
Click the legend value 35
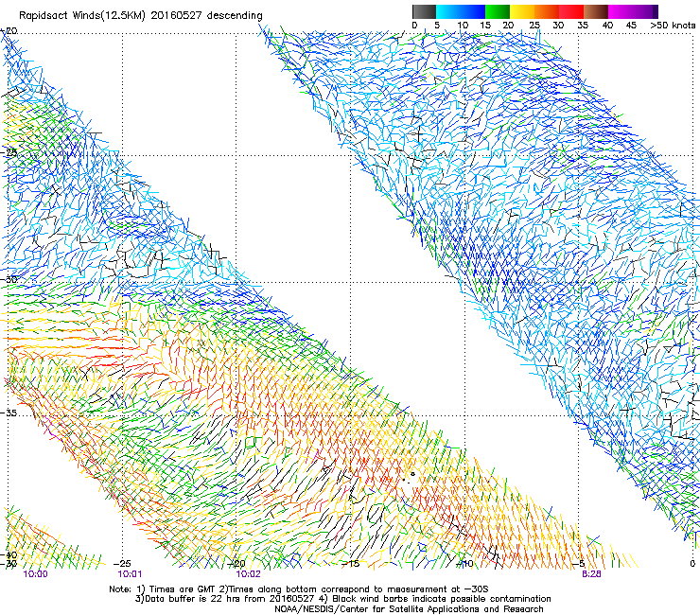583,26
